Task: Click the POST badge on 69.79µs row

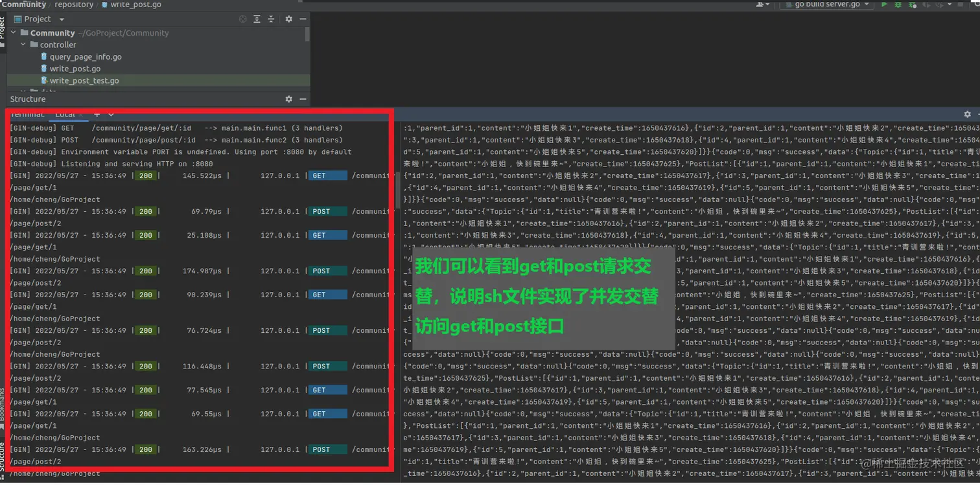Action: [x=327, y=212]
